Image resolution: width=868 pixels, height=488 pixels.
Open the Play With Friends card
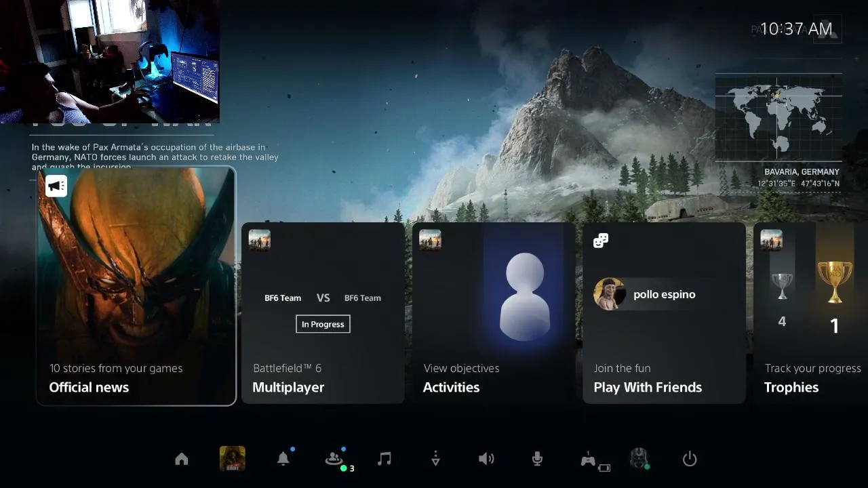coord(664,313)
